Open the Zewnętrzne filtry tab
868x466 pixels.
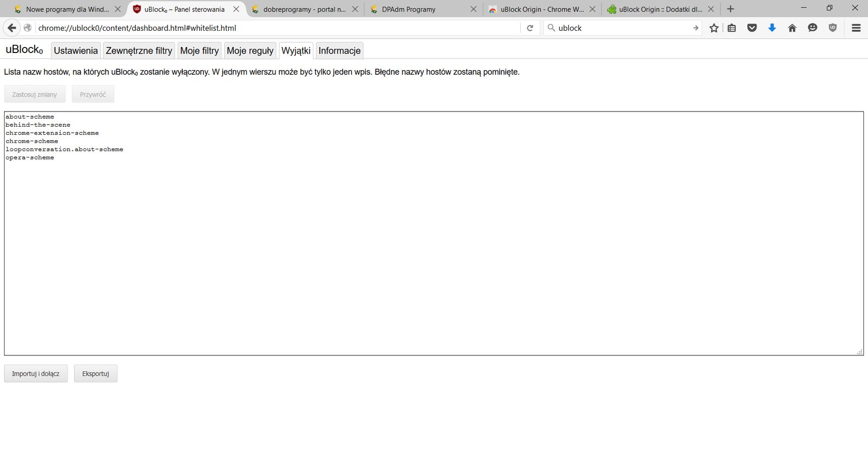(139, 50)
